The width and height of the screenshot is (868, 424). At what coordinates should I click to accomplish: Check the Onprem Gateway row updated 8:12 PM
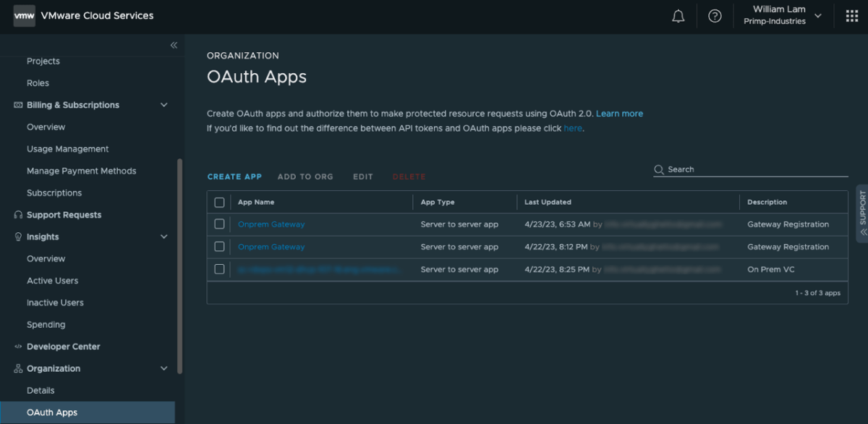pyautogui.click(x=220, y=247)
